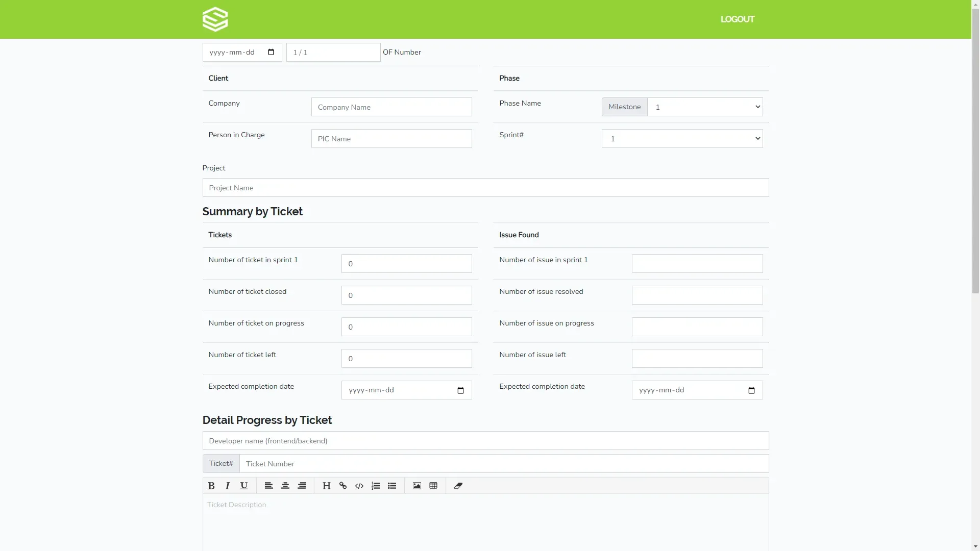Insert a table using the grid icon
The width and height of the screenshot is (980, 551).
(x=433, y=485)
